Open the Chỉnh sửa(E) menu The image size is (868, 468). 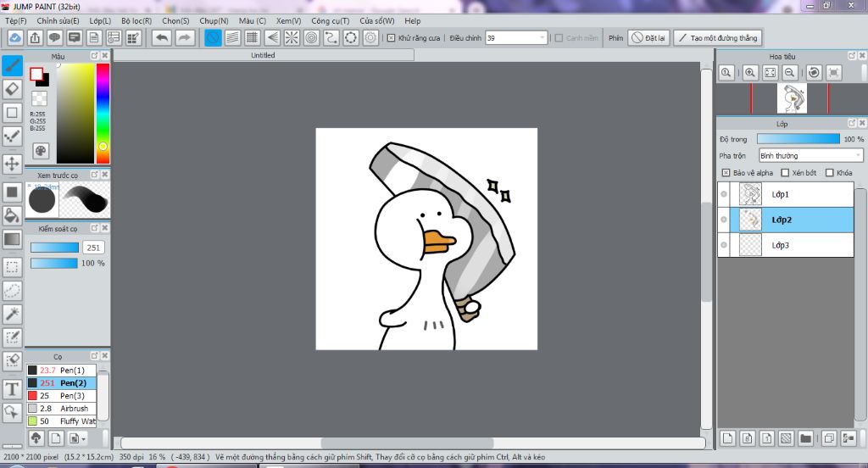tap(58, 20)
